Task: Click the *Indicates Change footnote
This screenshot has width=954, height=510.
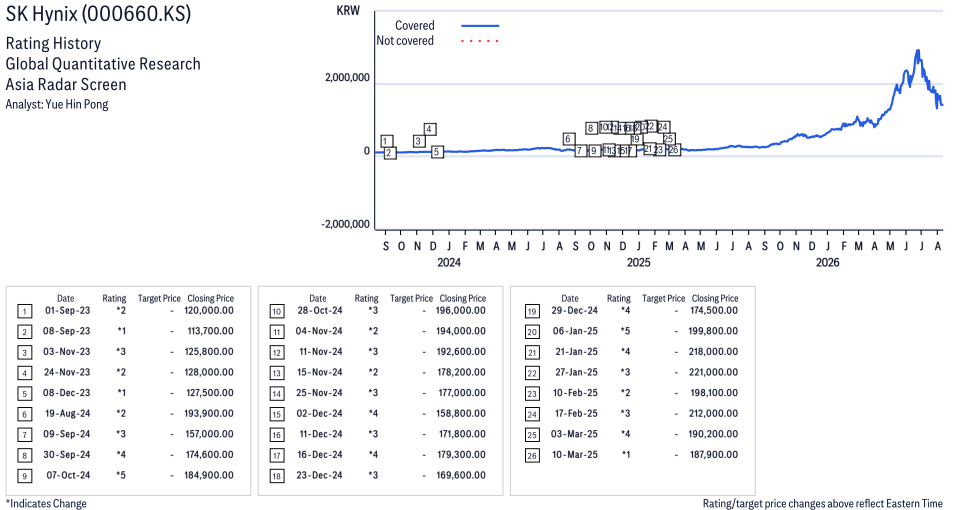Action: 46,504
